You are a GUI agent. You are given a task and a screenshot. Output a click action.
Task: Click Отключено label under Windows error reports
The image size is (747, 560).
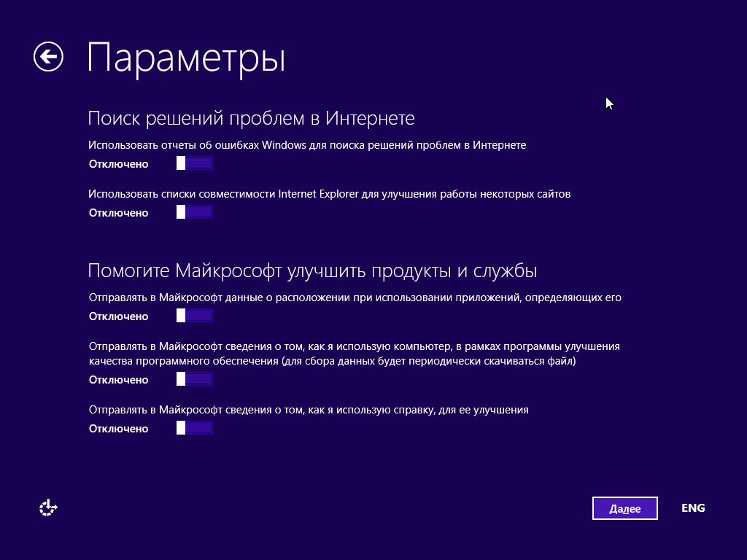coord(118,164)
